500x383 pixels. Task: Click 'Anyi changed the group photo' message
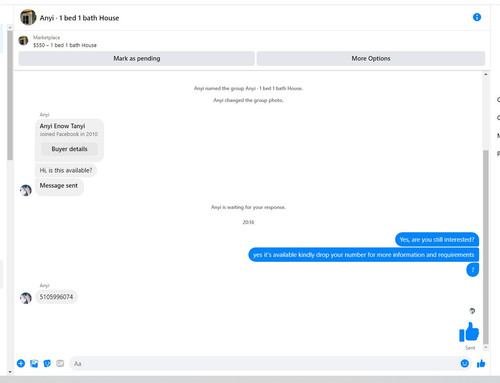click(248, 100)
